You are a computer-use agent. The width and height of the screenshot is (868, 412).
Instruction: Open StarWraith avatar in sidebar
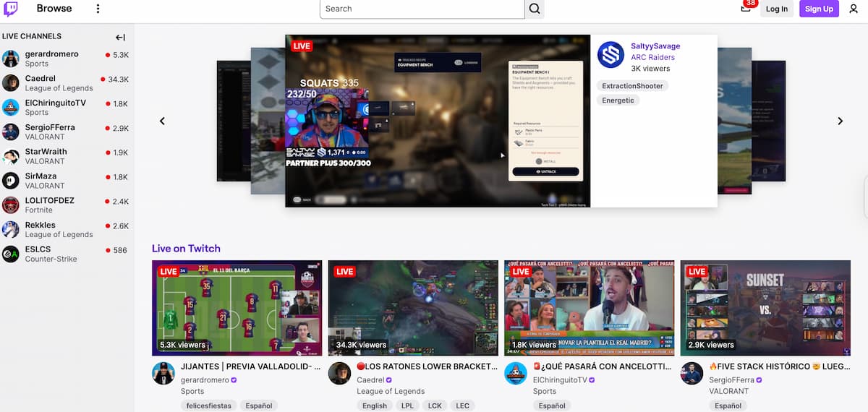11,156
